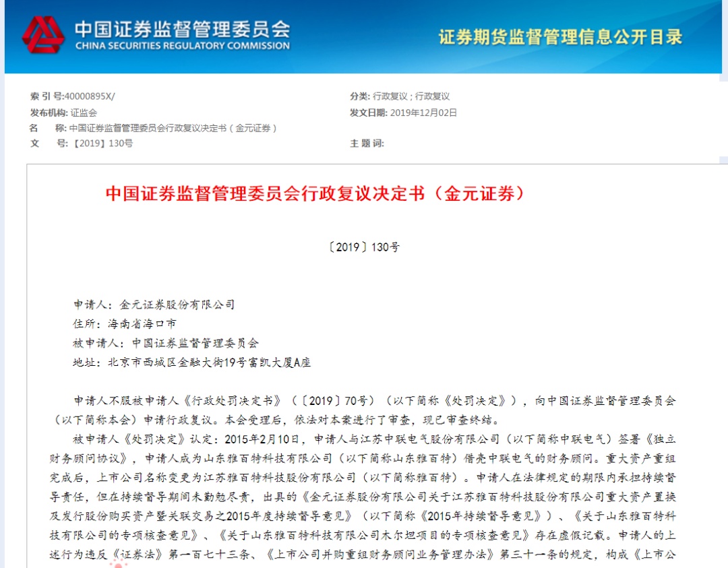This screenshot has width=728, height=568.
Task: Click the publication date 2019年12月02日
Action: pyautogui.click(x=423, y=113)
